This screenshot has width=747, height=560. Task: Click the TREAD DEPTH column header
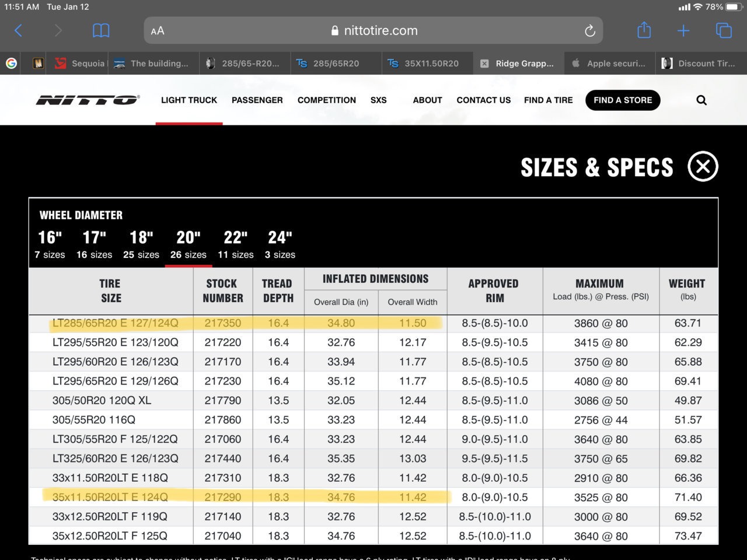pos(278,290)
